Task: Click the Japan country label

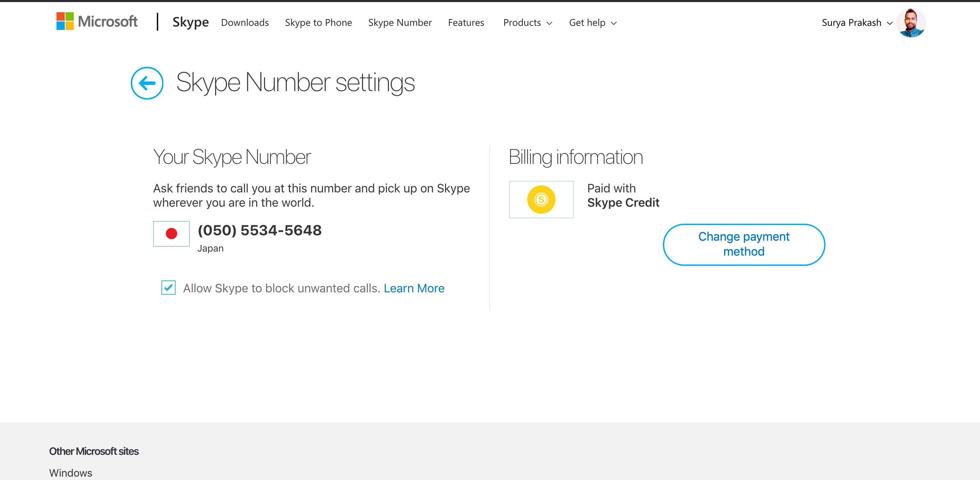Action: (210, 248)
